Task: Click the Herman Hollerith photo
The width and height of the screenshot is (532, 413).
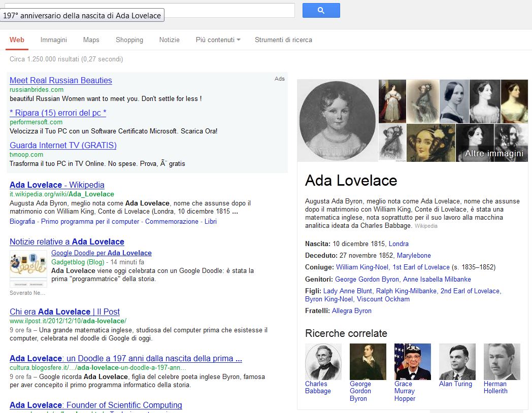Action: click(x=502, y=361)
